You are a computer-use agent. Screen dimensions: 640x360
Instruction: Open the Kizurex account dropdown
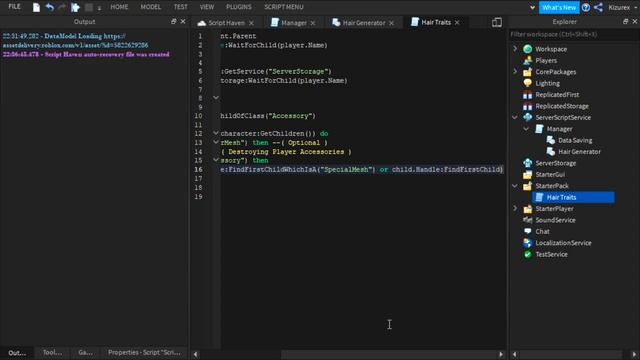click(x=622, y=7)
